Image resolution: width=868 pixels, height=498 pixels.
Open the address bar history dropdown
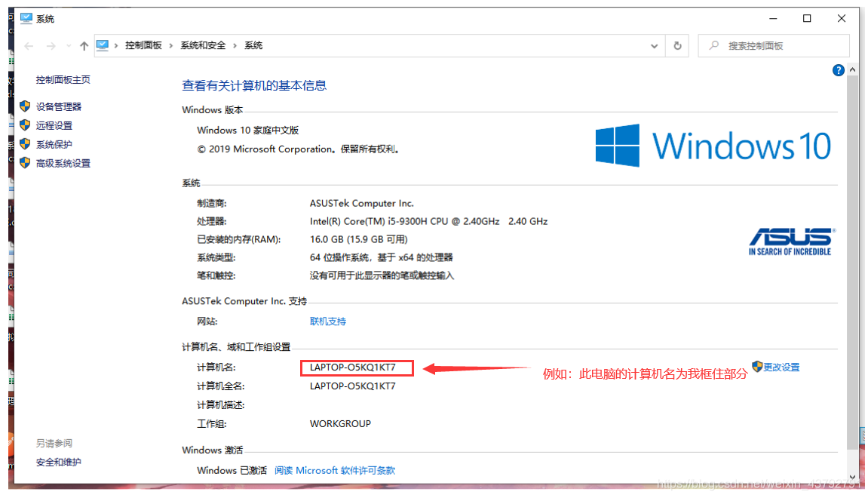[x=655, y=46]
